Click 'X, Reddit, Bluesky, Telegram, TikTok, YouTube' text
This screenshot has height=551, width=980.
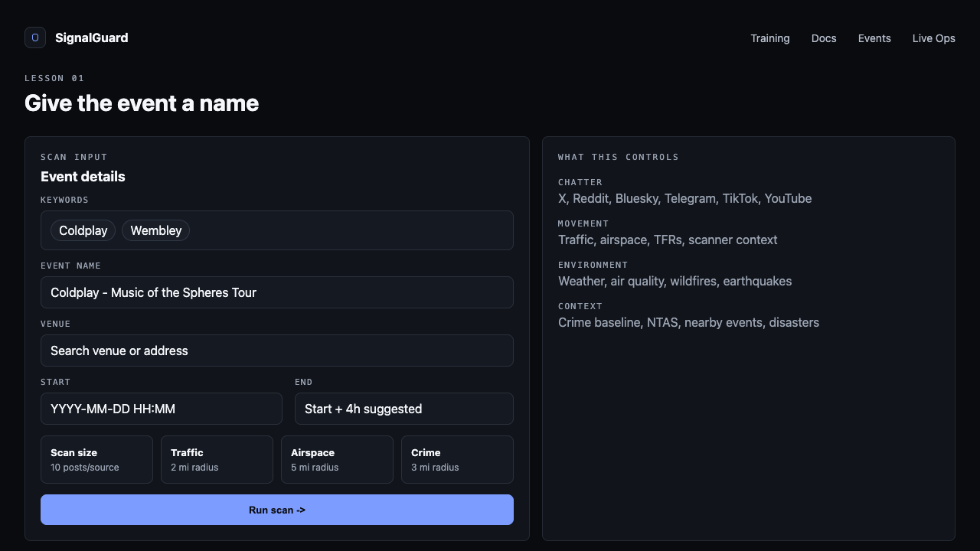[685, 198]
